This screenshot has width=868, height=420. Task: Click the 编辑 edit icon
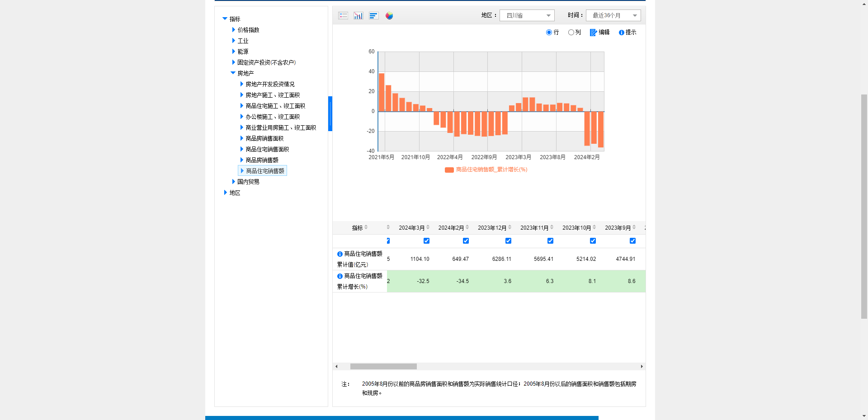(x=593, y=33)
